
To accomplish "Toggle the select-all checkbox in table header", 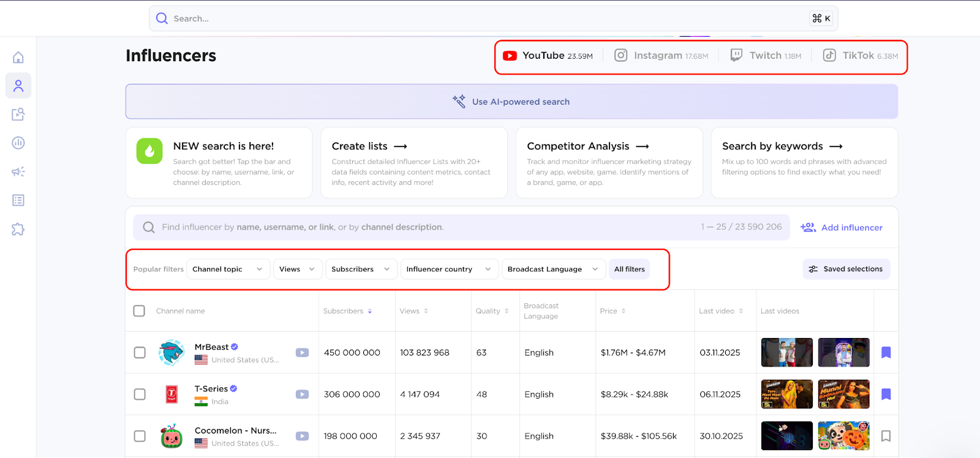I will [139, 311].
